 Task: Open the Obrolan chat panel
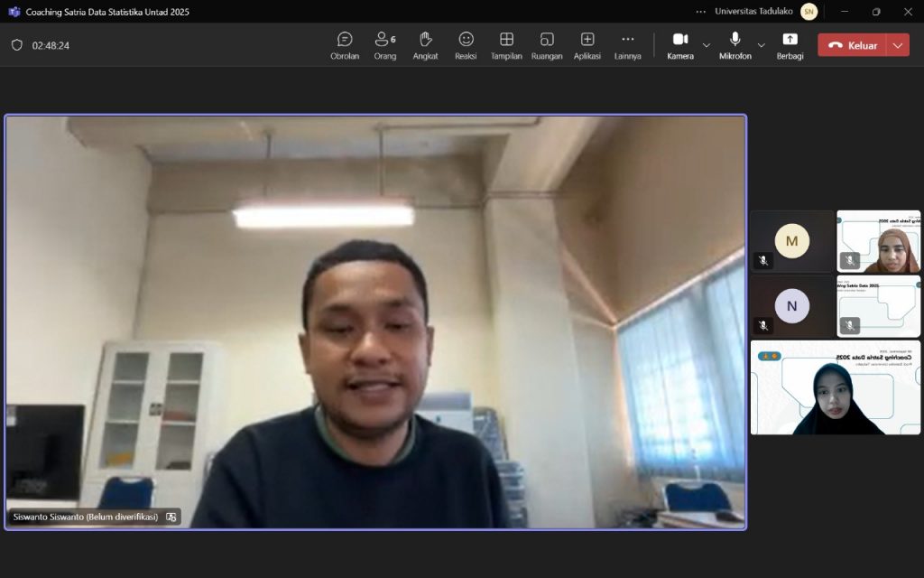[345, 45]
